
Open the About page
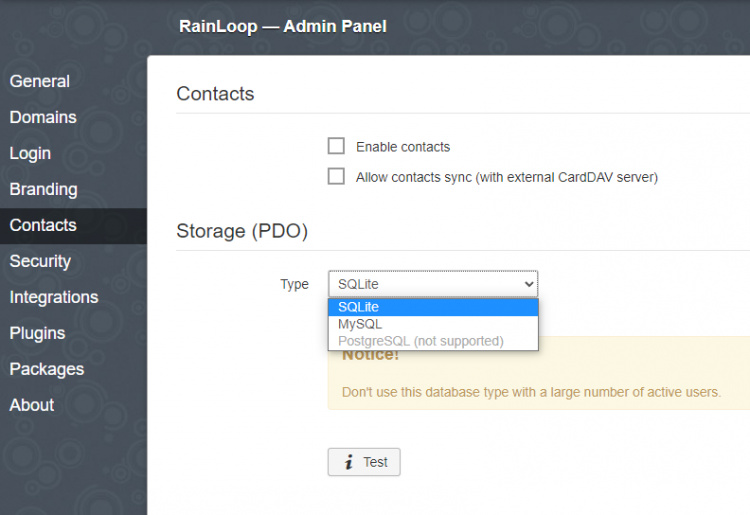pyautogui.click(x=32, y=405)
